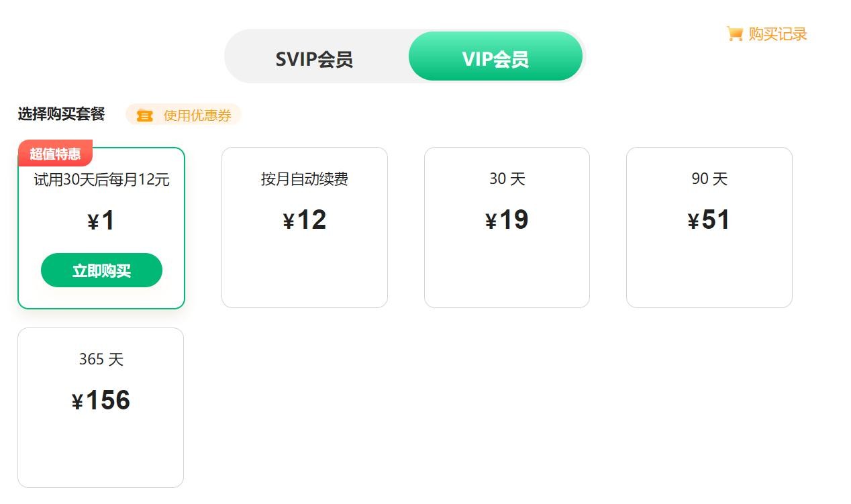The width and height of the screenshot is (851, 504).
Task: Choose the 365 天 plan label
Action: [101, 360]
